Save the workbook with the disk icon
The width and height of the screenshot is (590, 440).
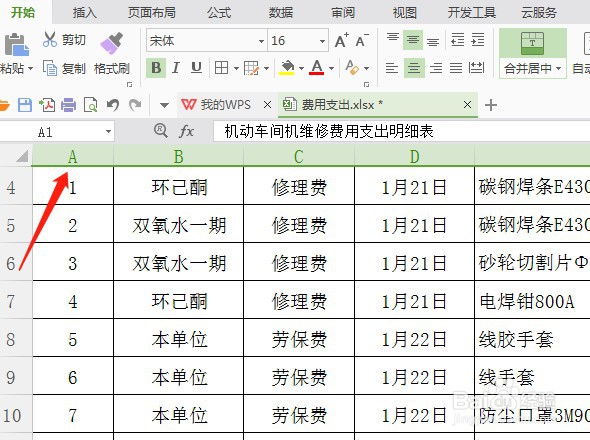[x=25, y=105]
